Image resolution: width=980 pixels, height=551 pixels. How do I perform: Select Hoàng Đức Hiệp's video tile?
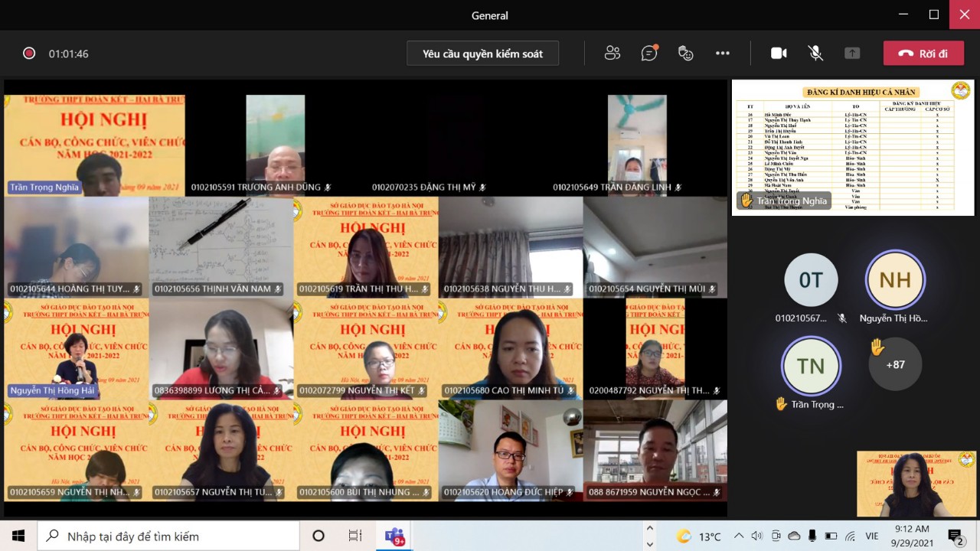[511, 451]
